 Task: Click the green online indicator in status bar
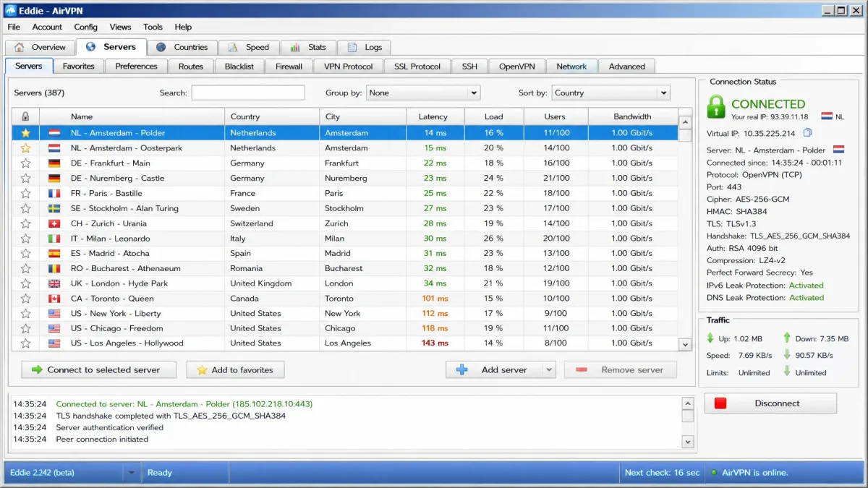714,473
